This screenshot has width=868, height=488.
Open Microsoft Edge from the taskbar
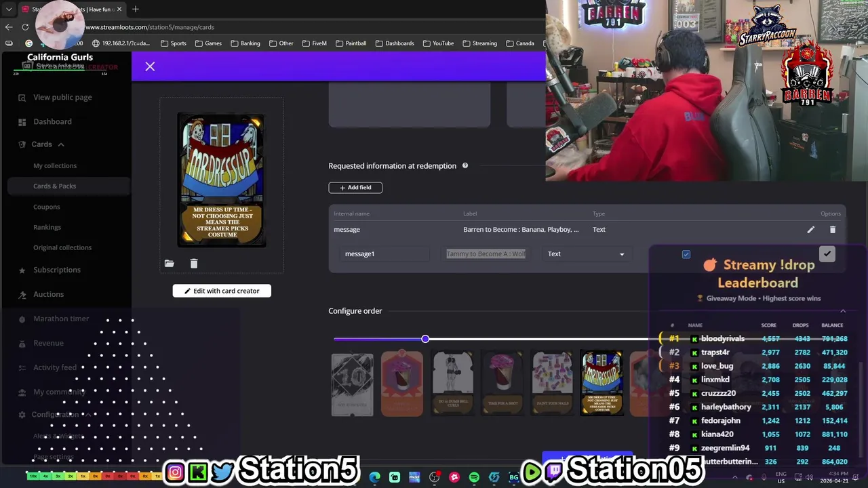(375, 477)
